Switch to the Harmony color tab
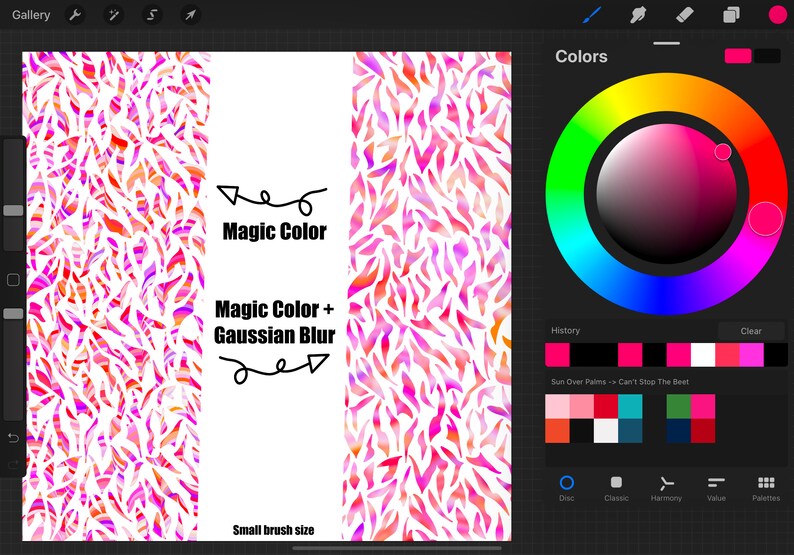The height and width of the screenshot is (555, 794). tap(666, 488)
